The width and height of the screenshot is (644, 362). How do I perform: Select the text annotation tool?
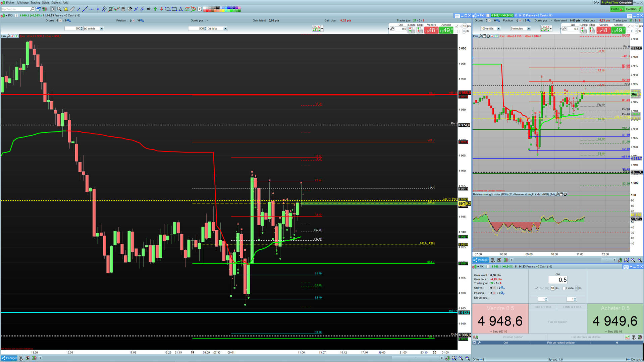pyautogui.click(x=200, y=9)
